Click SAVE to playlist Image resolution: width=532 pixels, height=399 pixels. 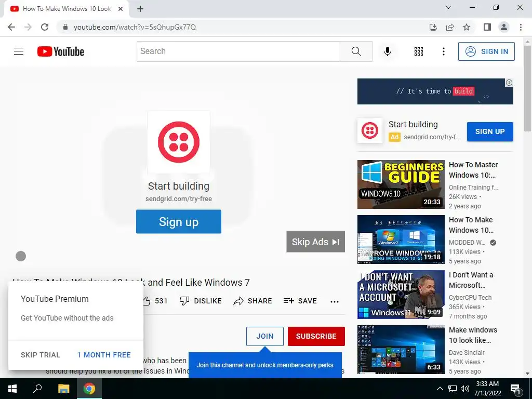pos(300,301)
